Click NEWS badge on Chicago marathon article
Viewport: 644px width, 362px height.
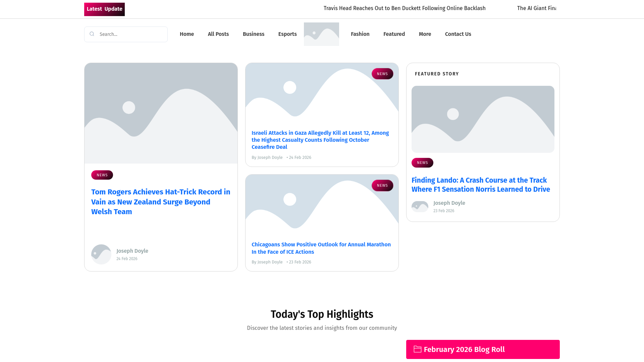pyautogui.click(x=382, y=185)
